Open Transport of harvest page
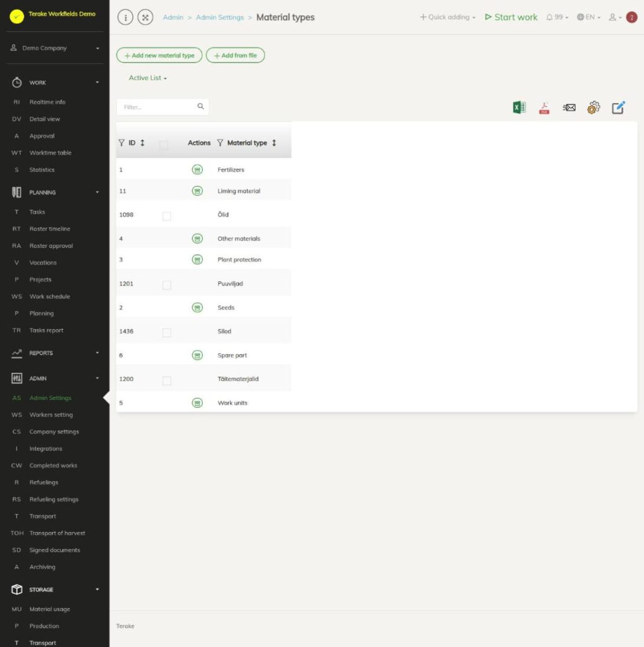This screenshot has width=644, height=647. point(57,533)
